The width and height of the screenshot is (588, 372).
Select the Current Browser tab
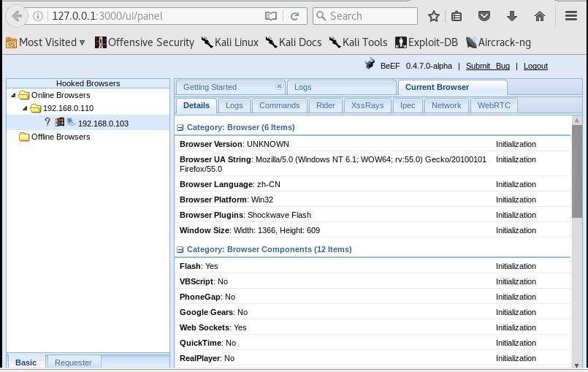453,87
